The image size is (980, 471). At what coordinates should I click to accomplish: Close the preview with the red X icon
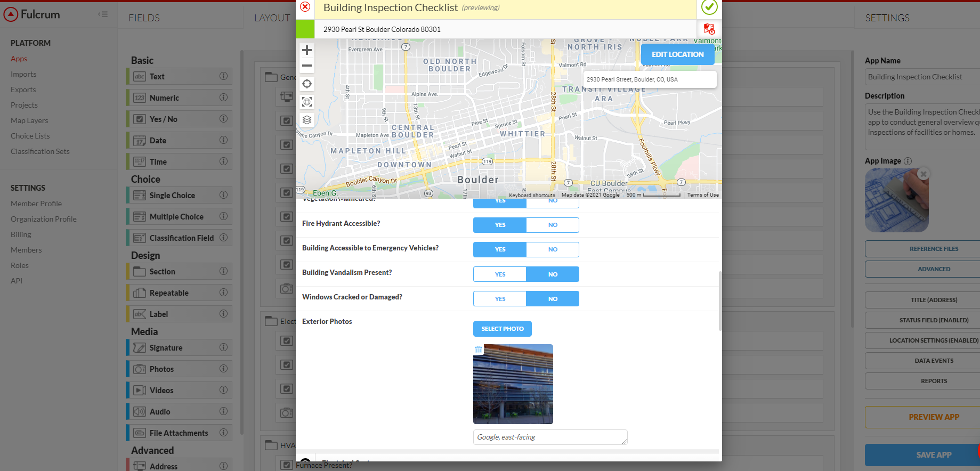pyautogui.click(x=305, y=7)
